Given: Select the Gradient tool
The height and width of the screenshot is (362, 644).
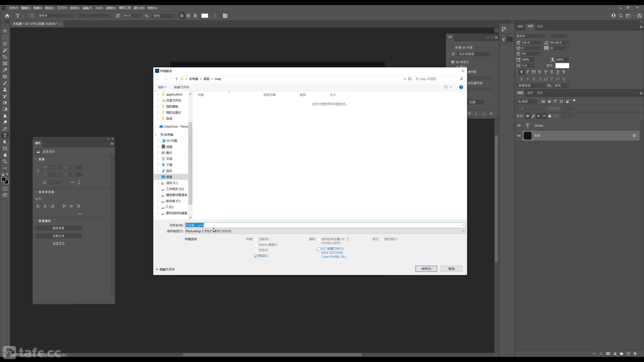Looking at the screenshot, I should coord(5,109).
